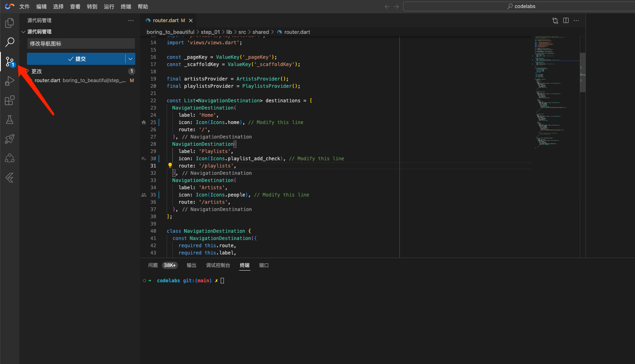Screen dimensions: 635x364
Task: Switch to the 调试控制台 panel tab
Action: click(218, 265)
